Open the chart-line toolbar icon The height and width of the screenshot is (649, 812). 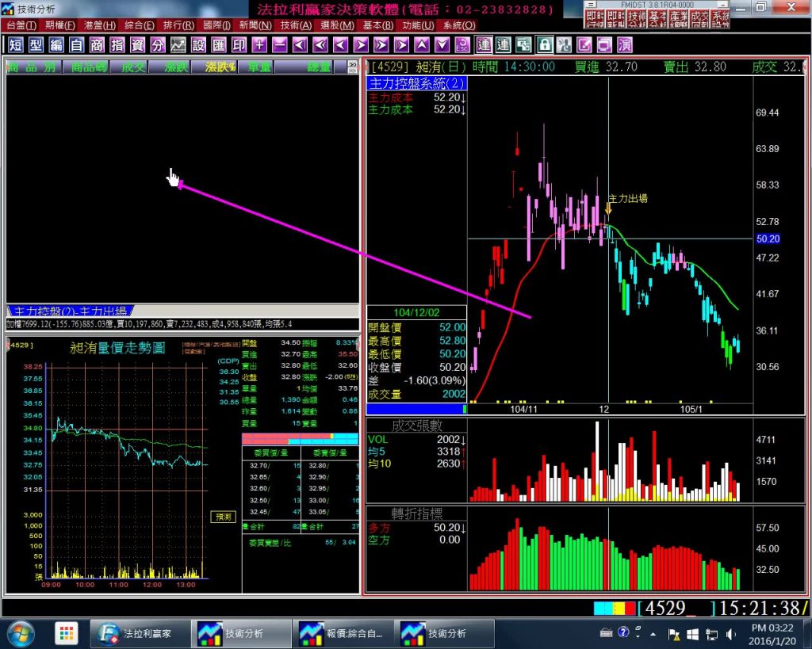pos(178,44)
